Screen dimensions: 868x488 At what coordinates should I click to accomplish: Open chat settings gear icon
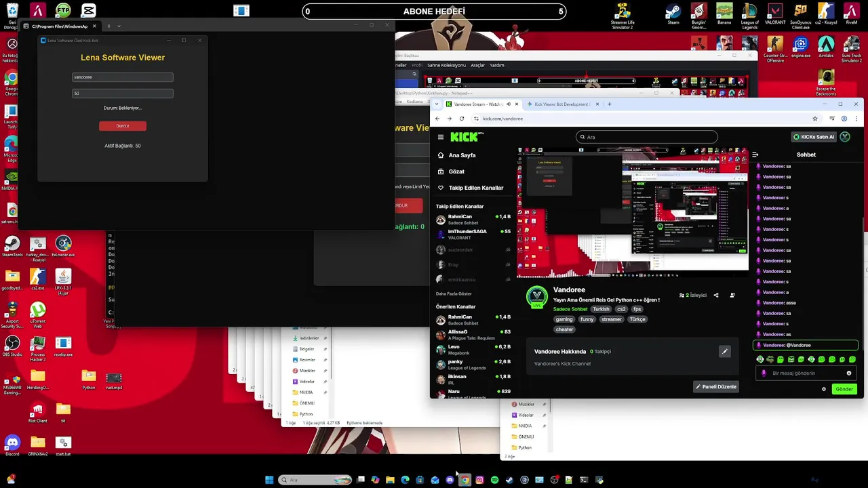824,389
